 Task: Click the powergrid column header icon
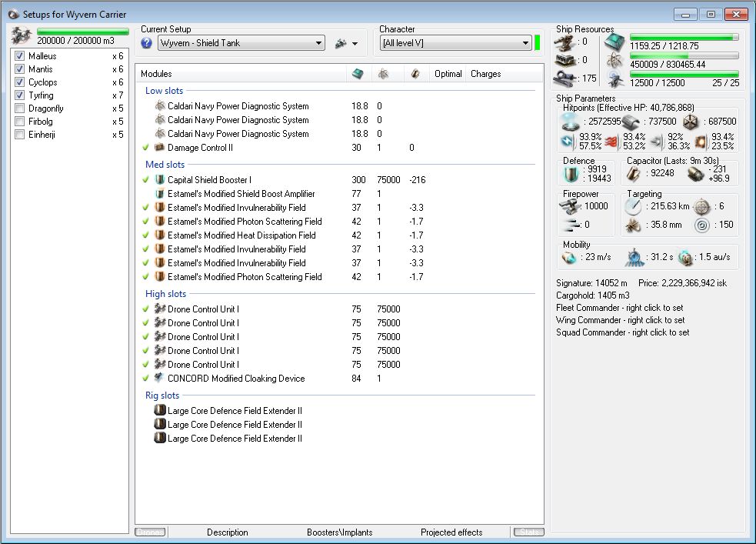pos(383,74)
